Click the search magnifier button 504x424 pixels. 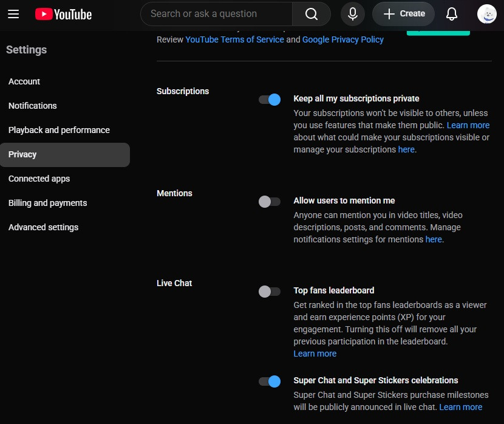311,14
